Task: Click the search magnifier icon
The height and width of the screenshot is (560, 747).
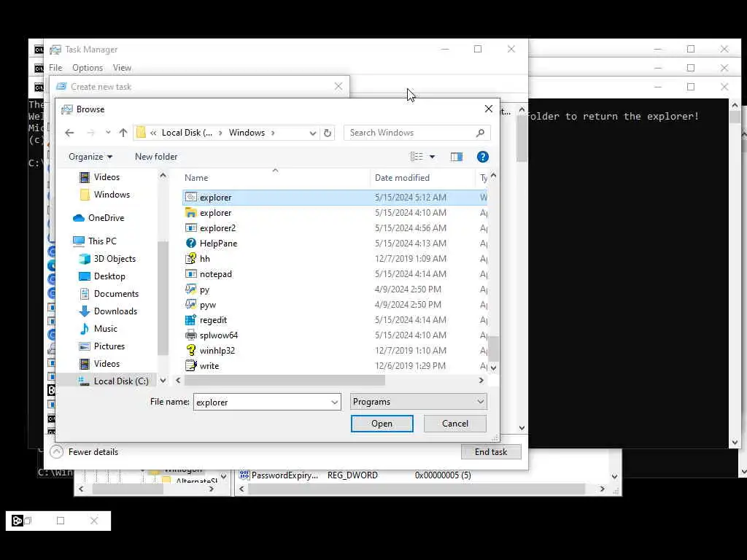Action: 480,133
